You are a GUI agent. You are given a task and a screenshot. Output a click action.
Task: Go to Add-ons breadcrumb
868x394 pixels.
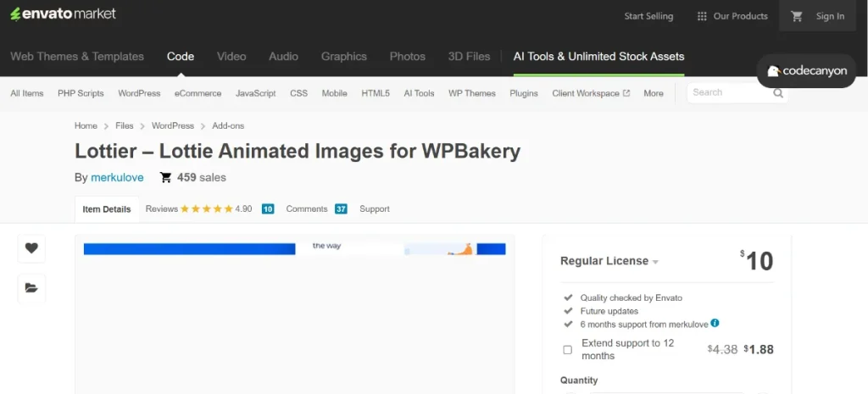228,126
